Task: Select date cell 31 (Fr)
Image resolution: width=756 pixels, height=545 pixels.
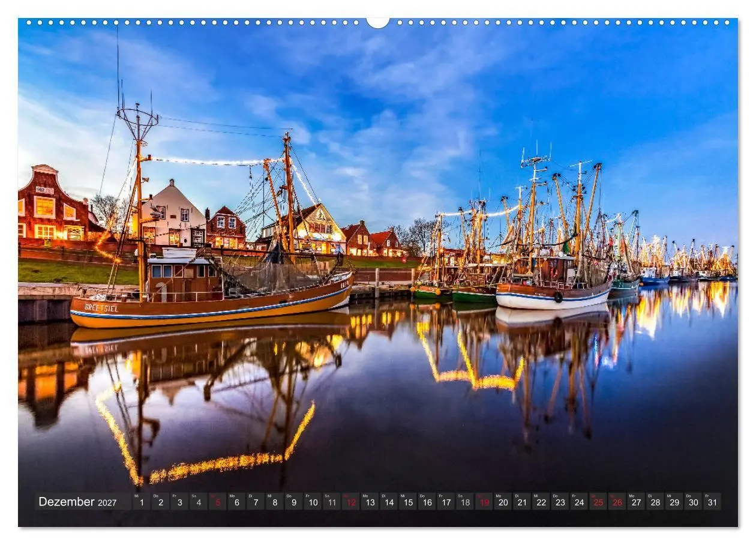Action: click(713, 502)
